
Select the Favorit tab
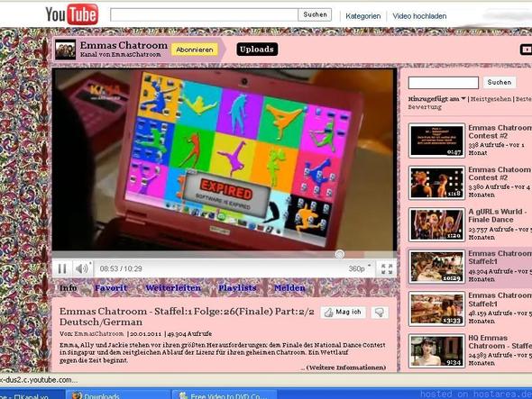tap(111, 288)
